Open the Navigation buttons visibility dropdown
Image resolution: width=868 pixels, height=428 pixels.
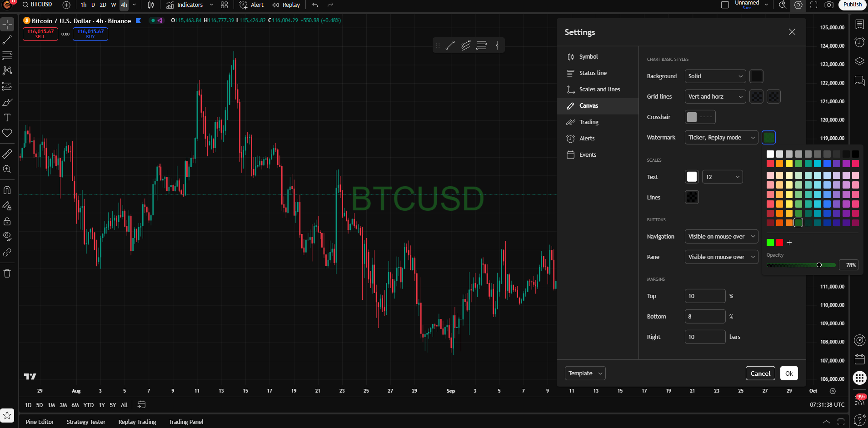(x=722, y=237)
